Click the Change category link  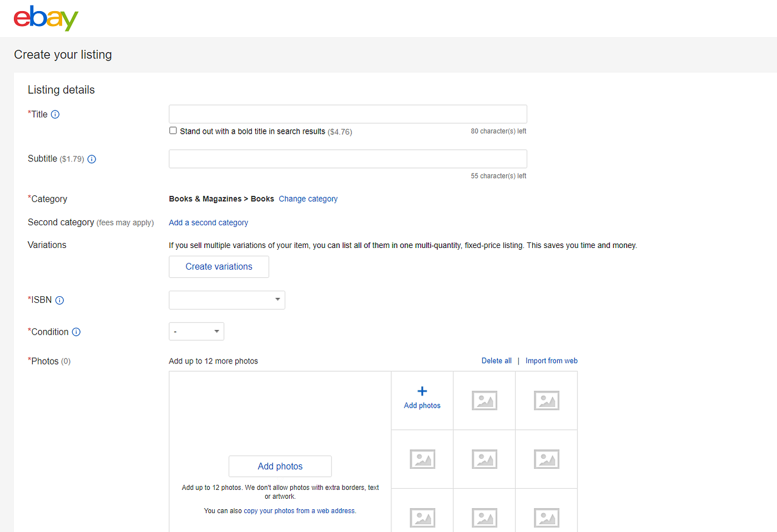coord(308,199)
